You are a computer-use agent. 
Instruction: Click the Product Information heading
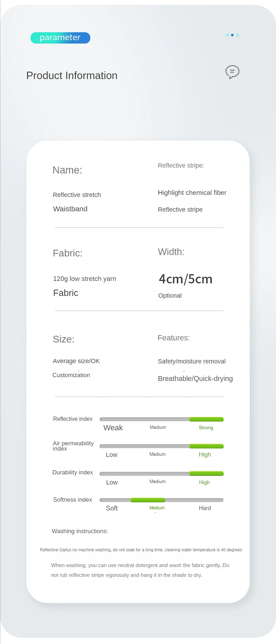coord(72,76)
